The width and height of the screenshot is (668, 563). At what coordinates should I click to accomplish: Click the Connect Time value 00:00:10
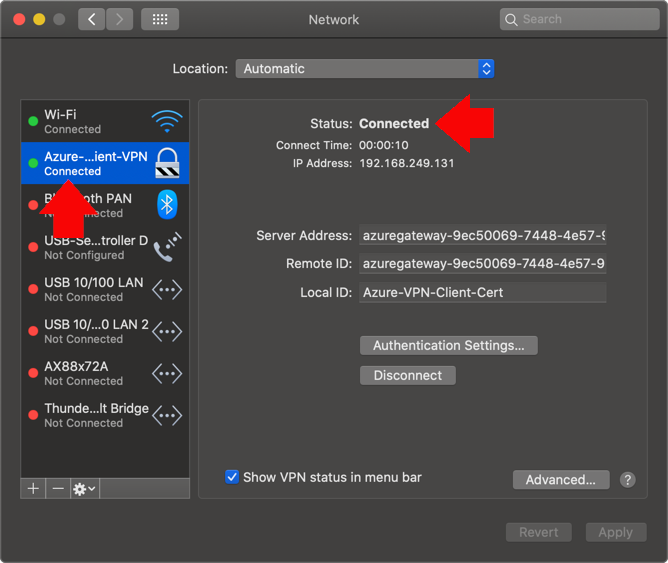tap(383, 145)
